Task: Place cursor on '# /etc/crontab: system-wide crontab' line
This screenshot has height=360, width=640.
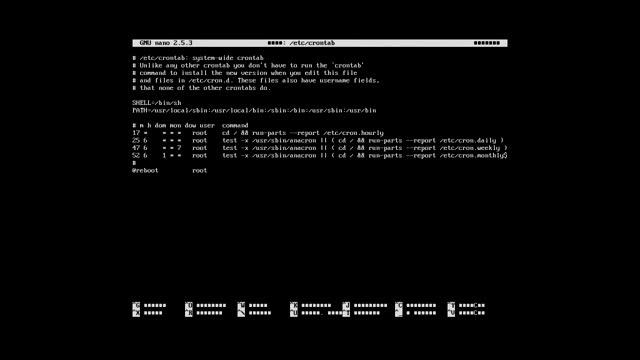Action: (198, 58)
